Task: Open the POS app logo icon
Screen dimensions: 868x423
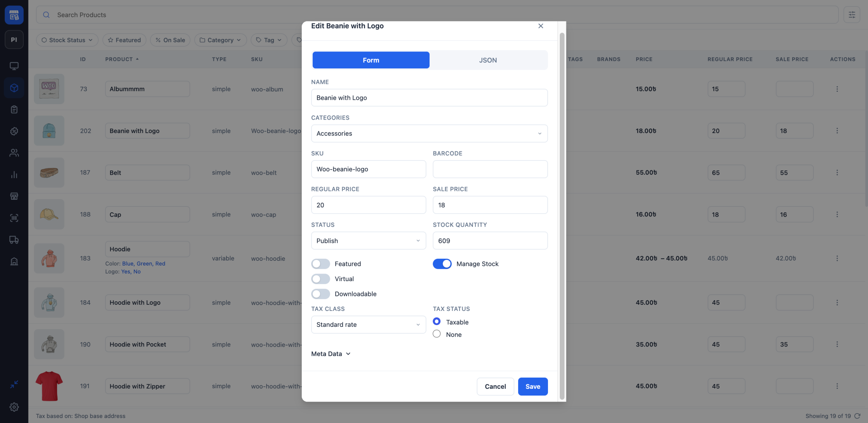Action: tap(14, 15)
